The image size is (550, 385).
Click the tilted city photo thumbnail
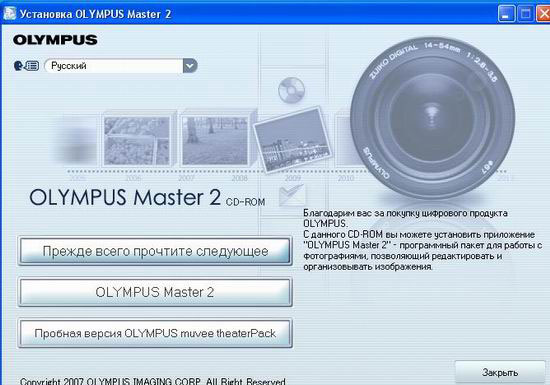pos(292,139)
